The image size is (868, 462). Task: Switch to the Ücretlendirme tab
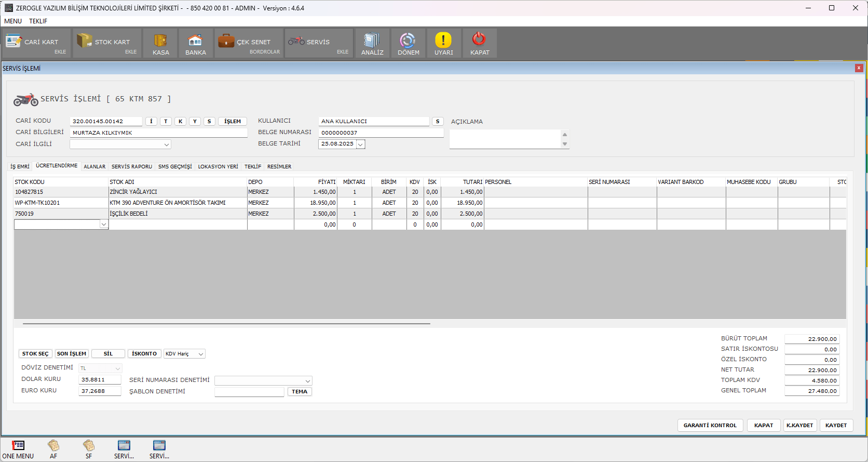pos(57,166)
